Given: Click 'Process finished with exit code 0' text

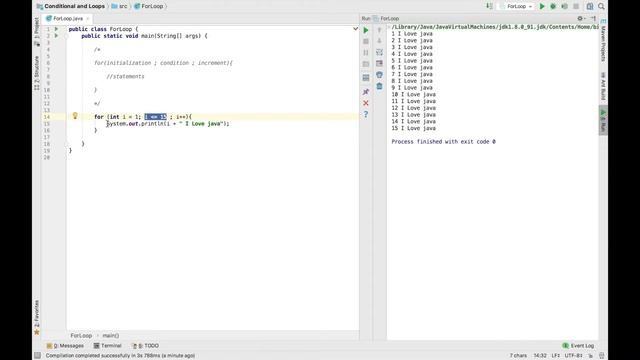Looking at the screenshot, I should [443, 142].
